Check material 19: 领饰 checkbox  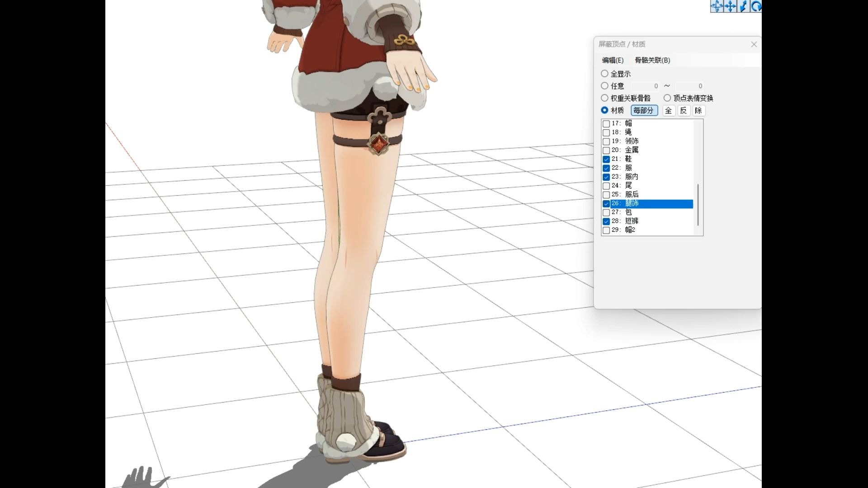[x=606, y=141]
